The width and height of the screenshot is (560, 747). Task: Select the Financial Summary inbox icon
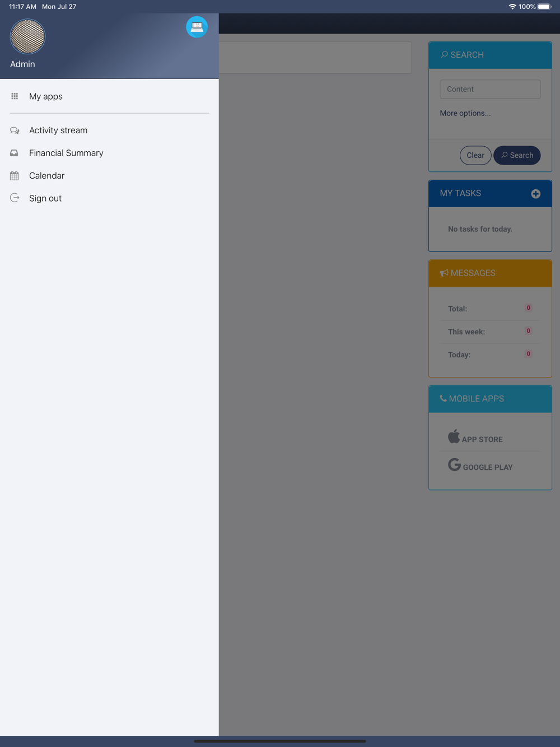(x=15, y=153)
